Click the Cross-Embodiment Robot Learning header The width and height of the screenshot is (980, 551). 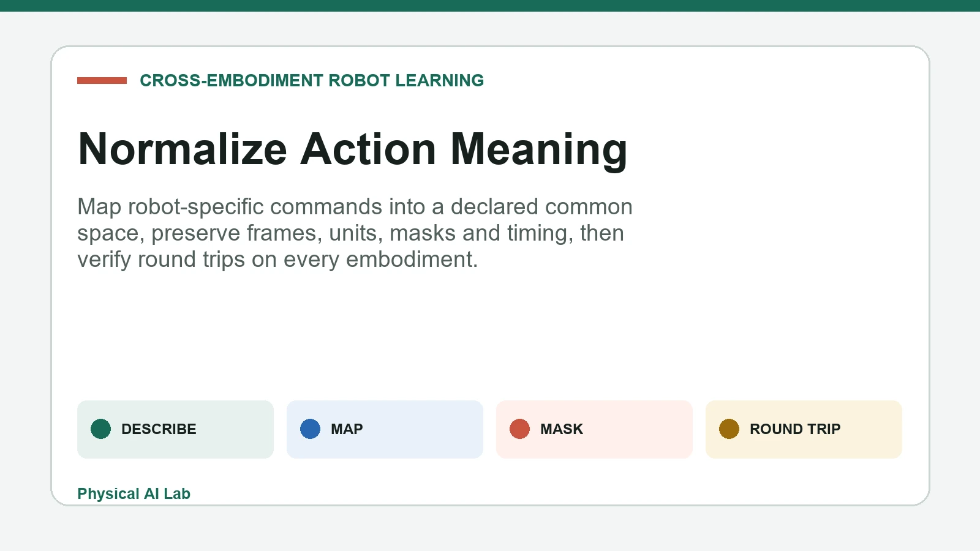pyautogui.click(x=312, y=80)
